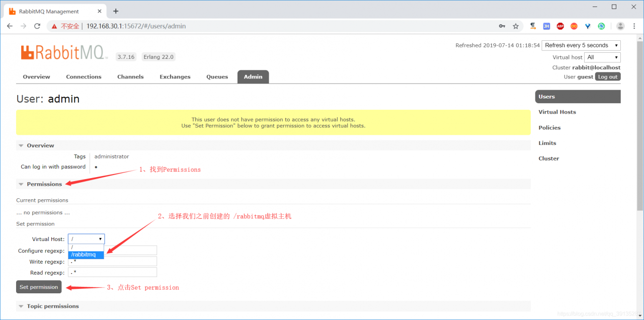This screenshot has height=320, width=644.
Task: Collapse the Overview section
Action: pos(273,145)
